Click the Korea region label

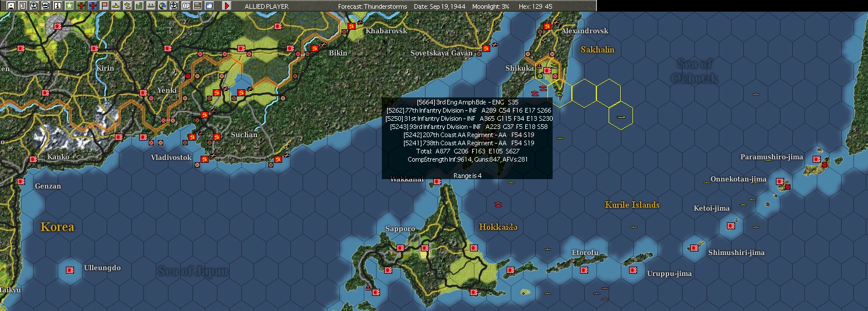[x=57, y=227]
